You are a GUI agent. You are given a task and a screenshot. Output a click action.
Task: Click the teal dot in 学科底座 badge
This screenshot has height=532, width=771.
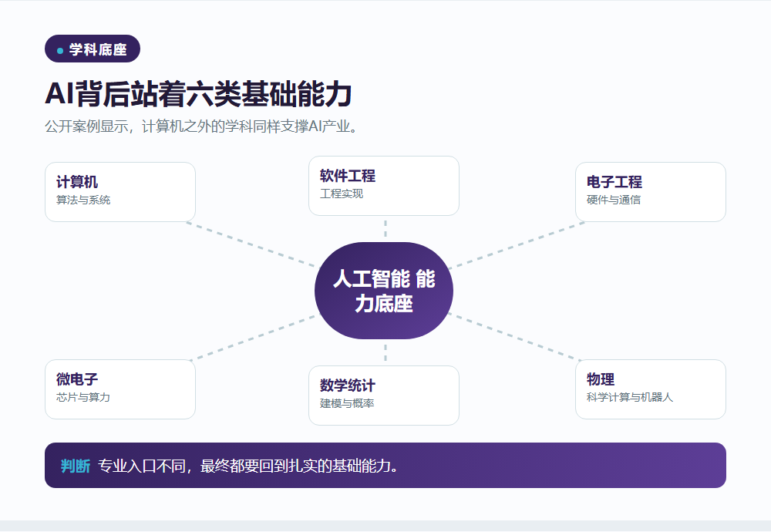pos(60,51)
